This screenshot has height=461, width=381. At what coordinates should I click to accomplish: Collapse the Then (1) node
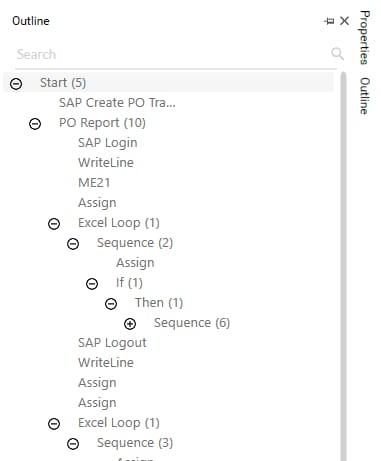point(111,304)
